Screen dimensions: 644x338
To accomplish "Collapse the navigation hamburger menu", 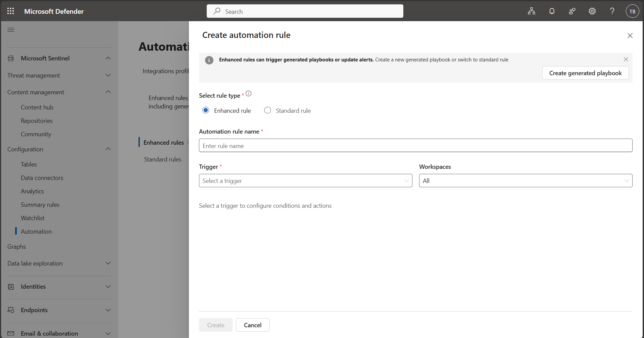I will (11, 30).
